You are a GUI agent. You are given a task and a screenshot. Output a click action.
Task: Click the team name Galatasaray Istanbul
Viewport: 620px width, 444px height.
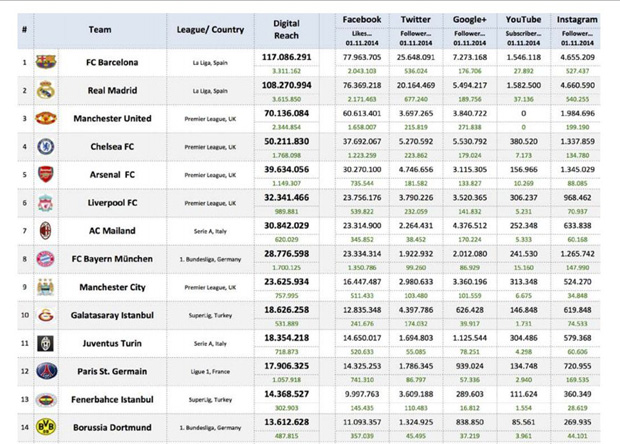tap(112, 316)
